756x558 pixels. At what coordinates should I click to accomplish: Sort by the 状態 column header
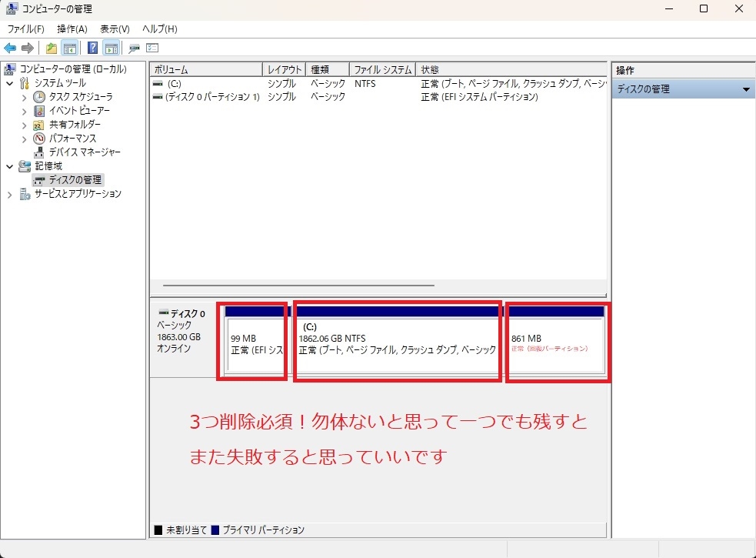(511, 69)
